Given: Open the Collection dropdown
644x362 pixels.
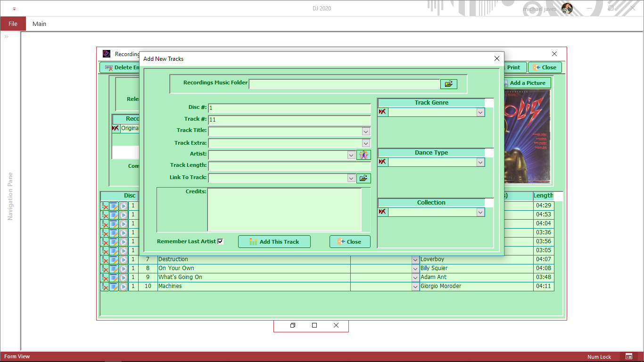Looking at the screenshot, I should 480,212.
